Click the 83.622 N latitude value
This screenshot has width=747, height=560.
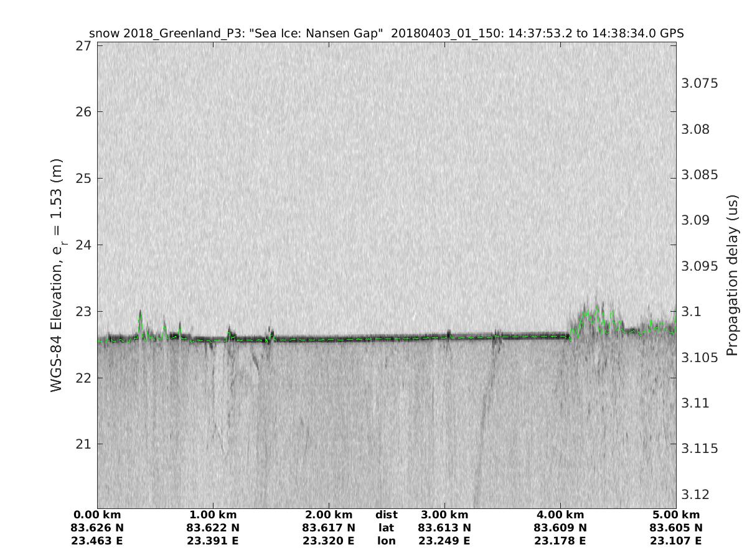coord(213,528)
